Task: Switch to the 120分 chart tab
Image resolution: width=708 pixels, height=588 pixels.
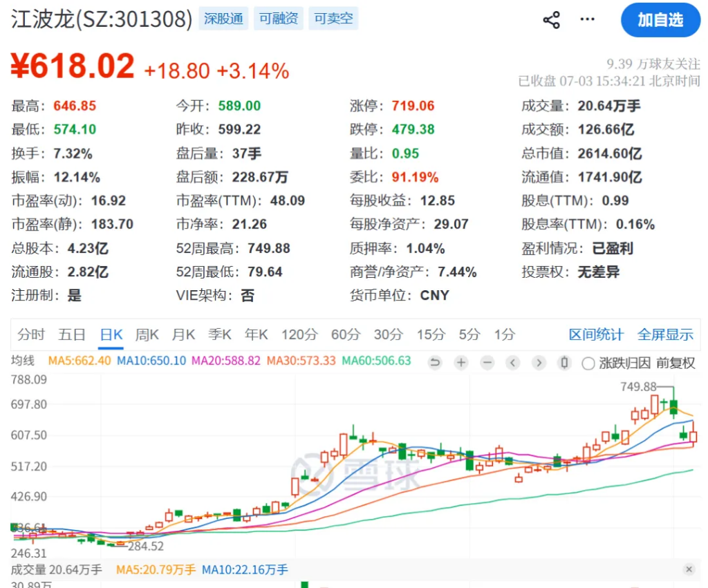Action: click(x=300, y=335)
